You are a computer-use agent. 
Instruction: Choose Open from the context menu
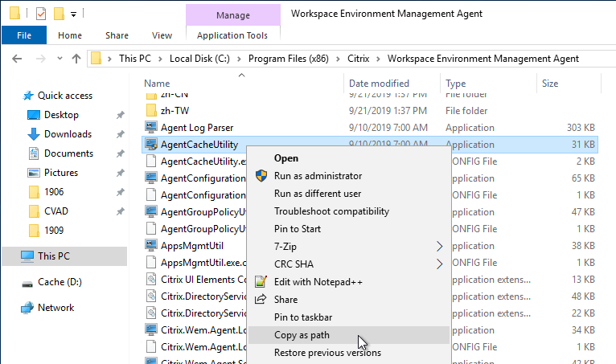click(349, 158)
